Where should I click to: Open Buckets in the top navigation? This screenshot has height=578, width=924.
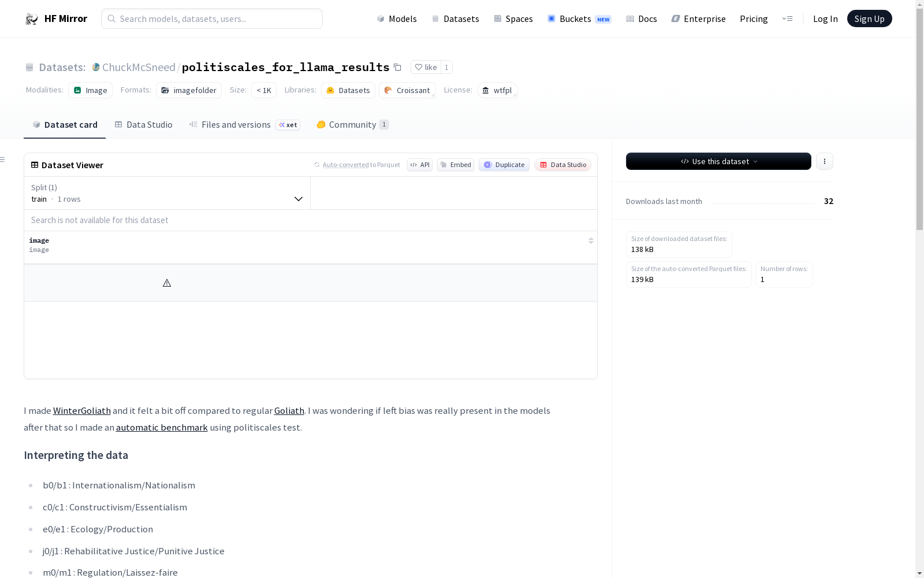(579, 18)
